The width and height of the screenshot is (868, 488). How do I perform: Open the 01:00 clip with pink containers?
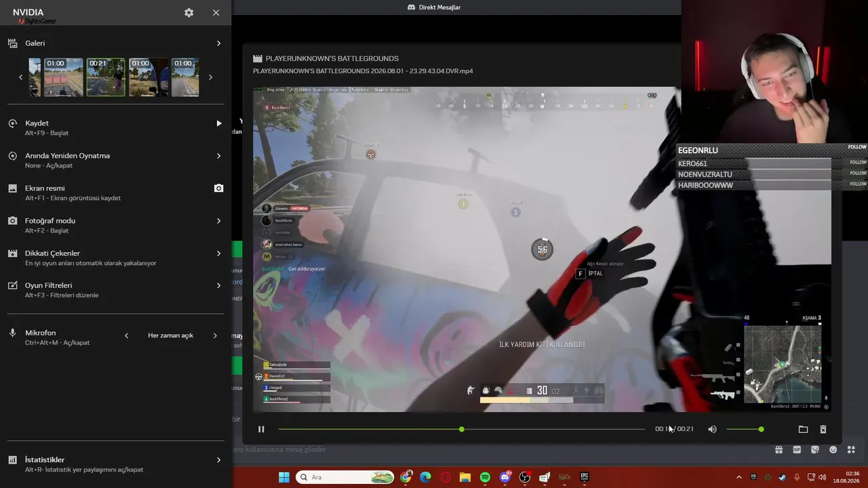coord(64,77)
